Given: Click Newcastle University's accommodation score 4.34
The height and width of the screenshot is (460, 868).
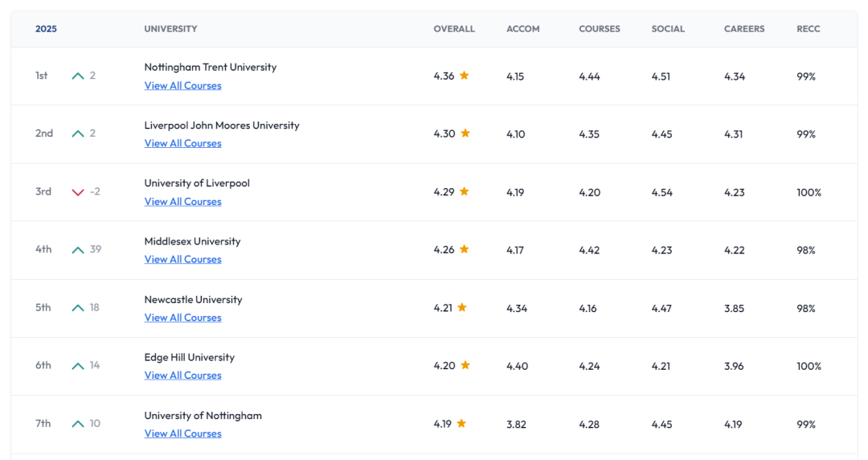Looking at the screenshot, I should click(517, 308).
